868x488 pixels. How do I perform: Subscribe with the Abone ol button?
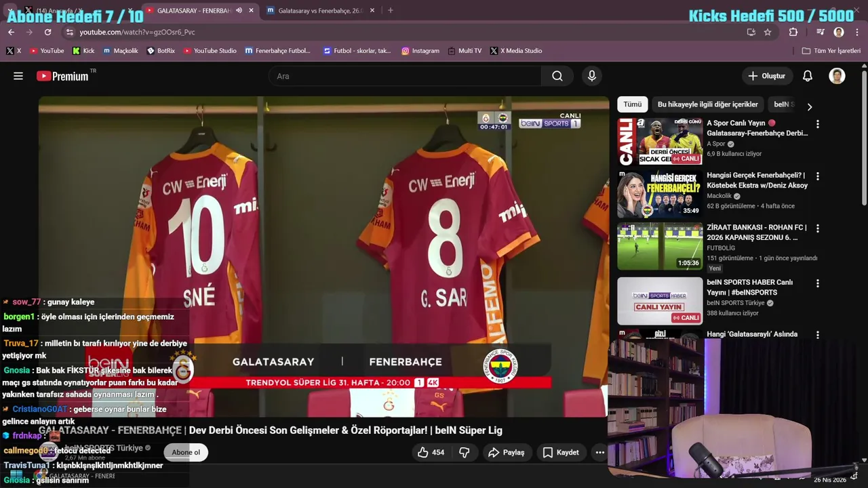[x=186, y=452]
